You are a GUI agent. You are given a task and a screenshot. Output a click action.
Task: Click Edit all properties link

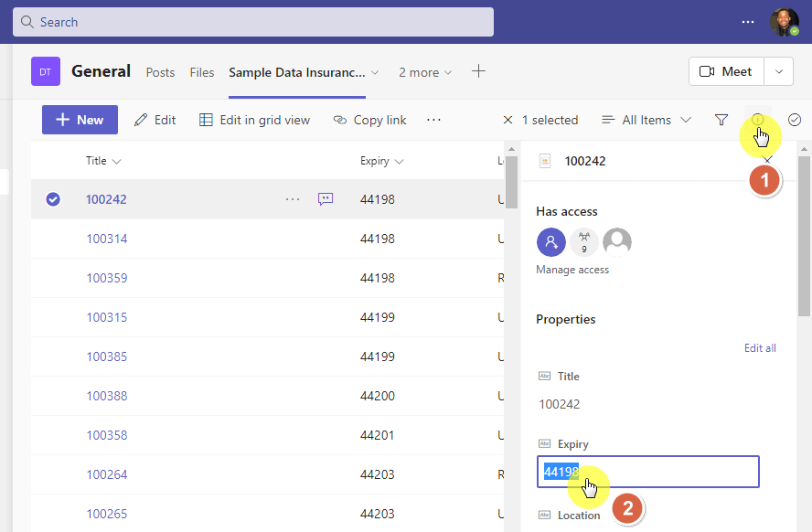click(x=760, y=348)
